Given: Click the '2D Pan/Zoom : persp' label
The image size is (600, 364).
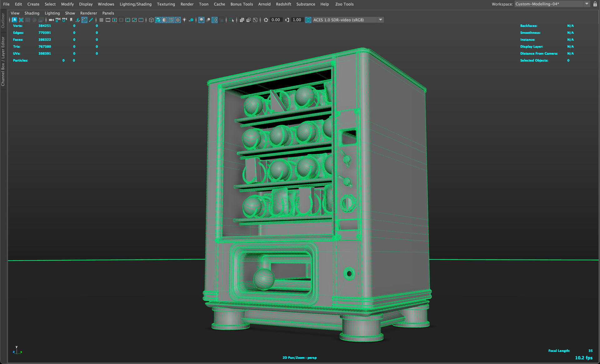Looking at the screenshot, I should pyautogui.click(x=299, y=358).
